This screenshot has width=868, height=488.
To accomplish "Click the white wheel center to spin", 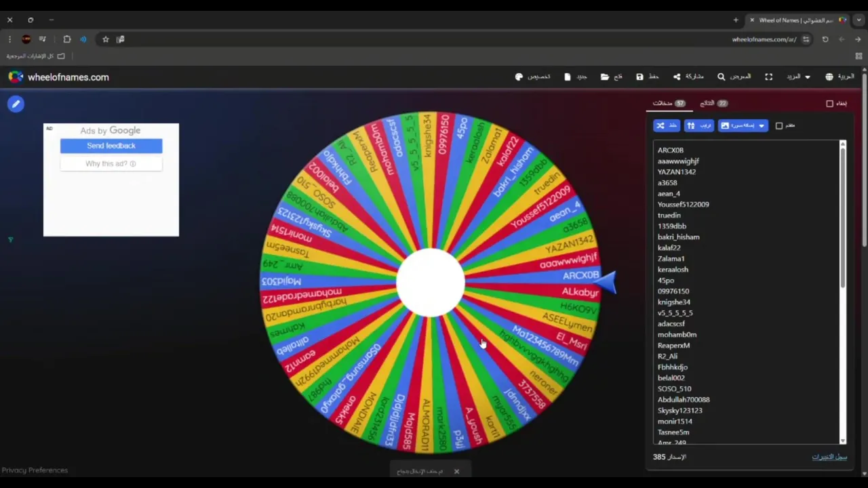I will [430, 283].
